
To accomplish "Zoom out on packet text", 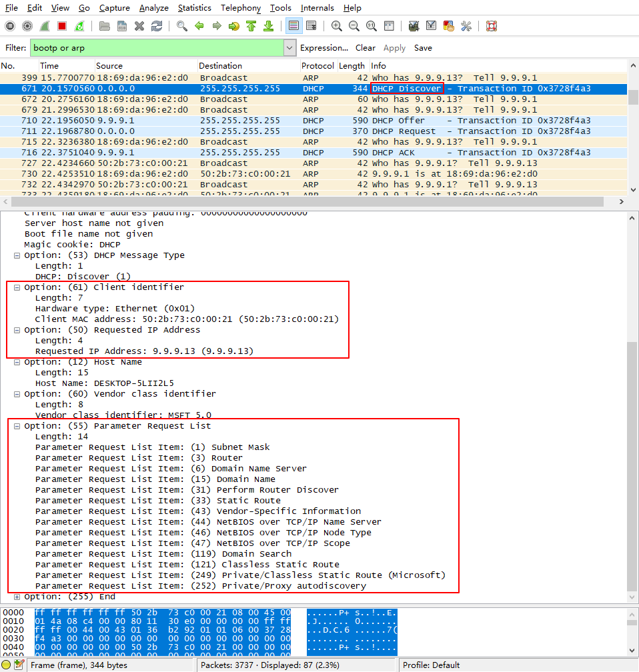I will [354, 26].
